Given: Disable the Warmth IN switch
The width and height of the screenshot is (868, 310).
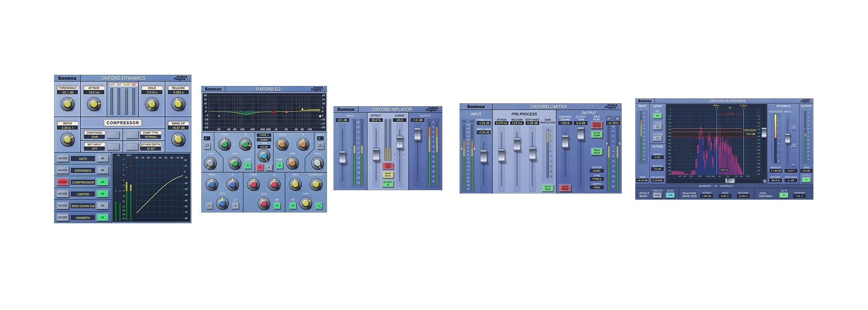Looking at the screenshot, I should tap(103, 217).
